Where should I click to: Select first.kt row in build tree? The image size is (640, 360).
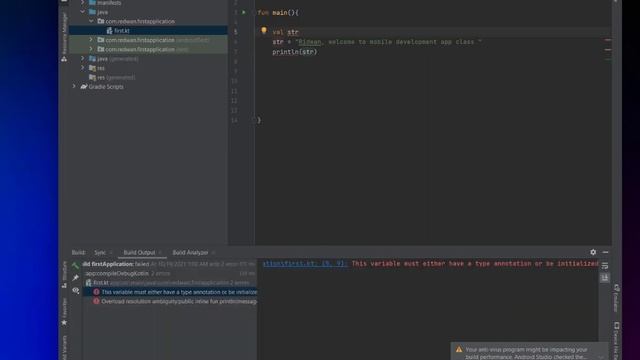coord(171,282)
